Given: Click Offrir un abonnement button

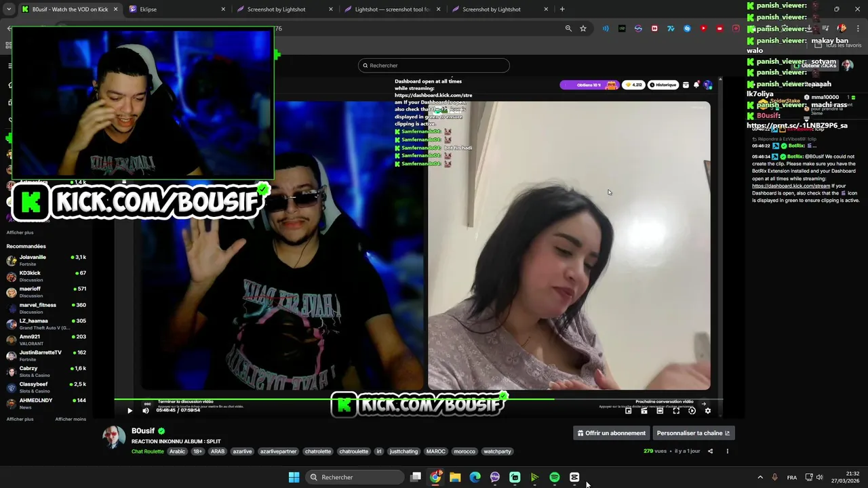Looking at the screenshot, I should point(612,433).
